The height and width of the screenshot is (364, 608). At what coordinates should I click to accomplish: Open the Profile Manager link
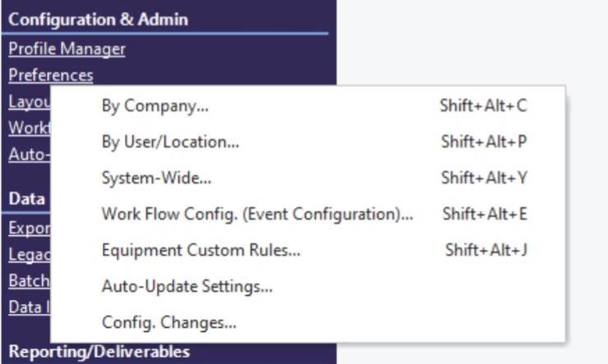(x=67, y=48)
